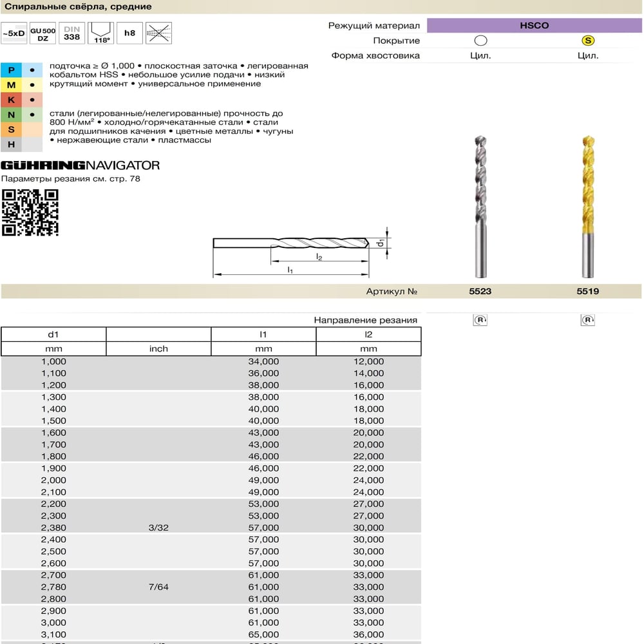Click the cutting direction R icon under 5519
Viewport: 644px width, 644px height.
tap(588, 320)
